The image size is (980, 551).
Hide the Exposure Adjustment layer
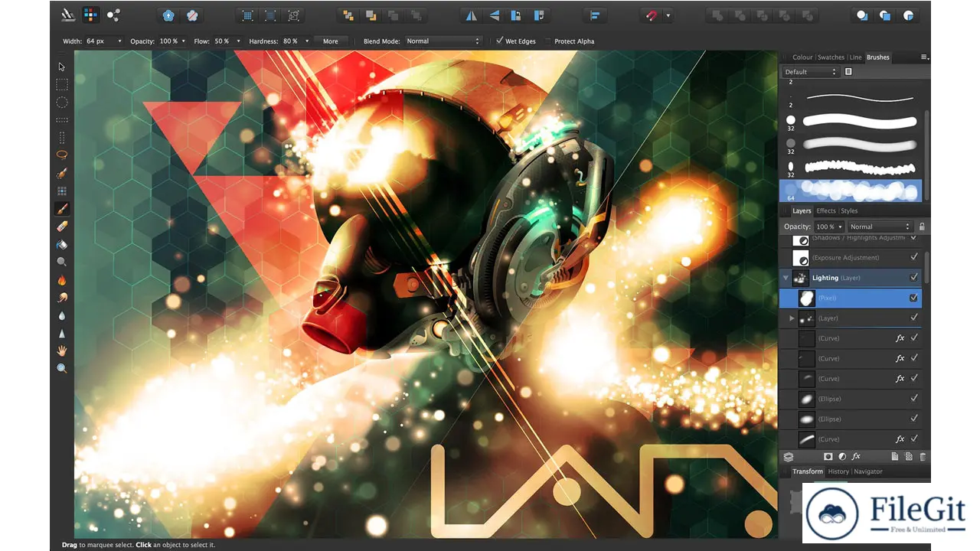point(913,257)
